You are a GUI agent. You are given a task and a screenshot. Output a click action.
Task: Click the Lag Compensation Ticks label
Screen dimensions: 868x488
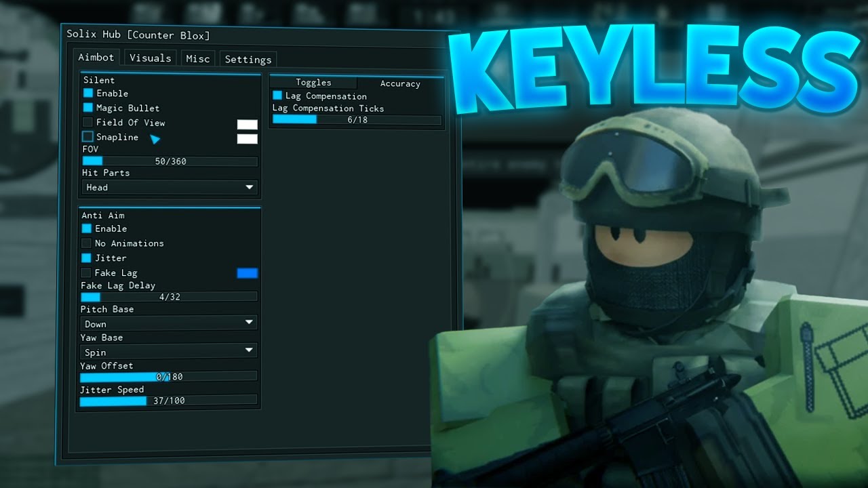[x=328, y=108]
